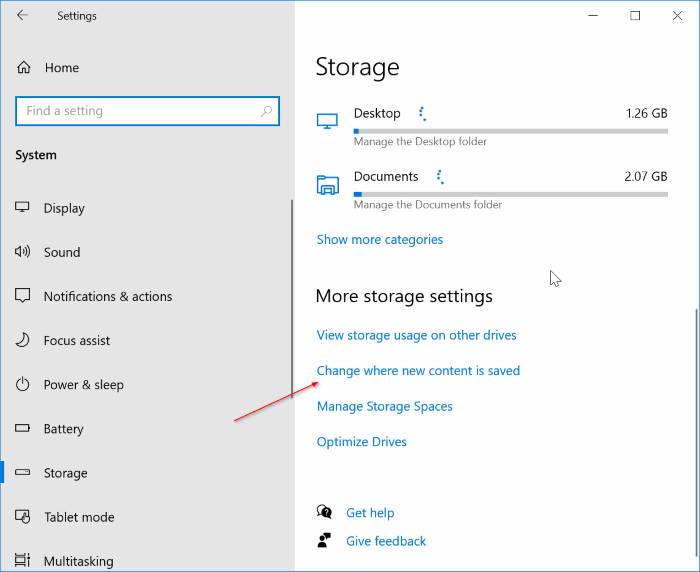Click the 2.07 GB Documents size value
The image size is (700, 572).
[646, 176]
